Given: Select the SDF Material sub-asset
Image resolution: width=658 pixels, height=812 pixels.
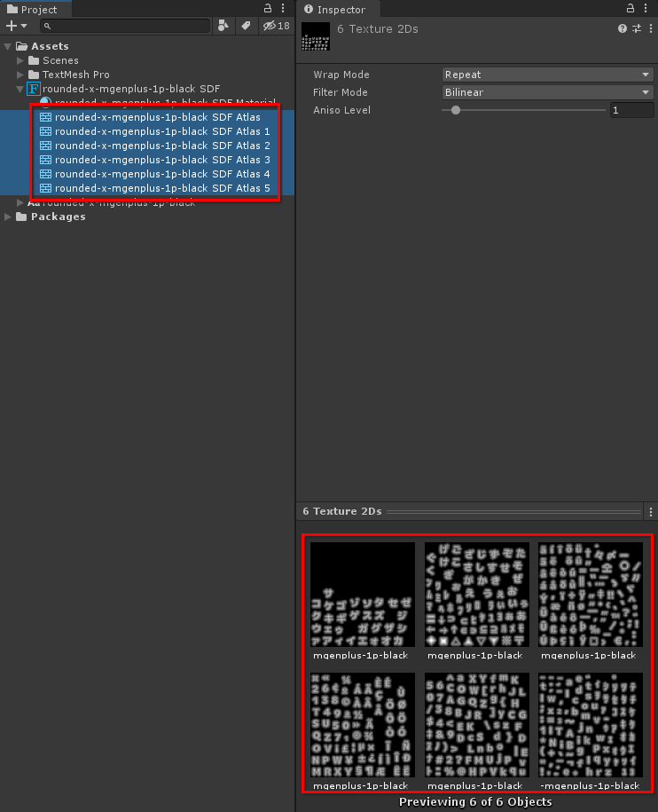Looking at the screenshot, I should click(x=165, y=103).
